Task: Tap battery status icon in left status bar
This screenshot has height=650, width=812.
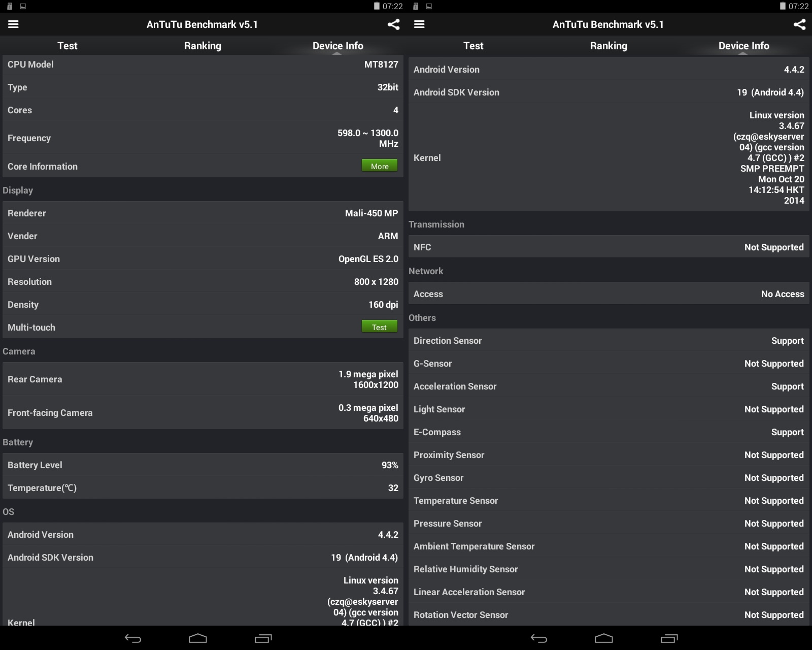Action: (x=377, y=6)
